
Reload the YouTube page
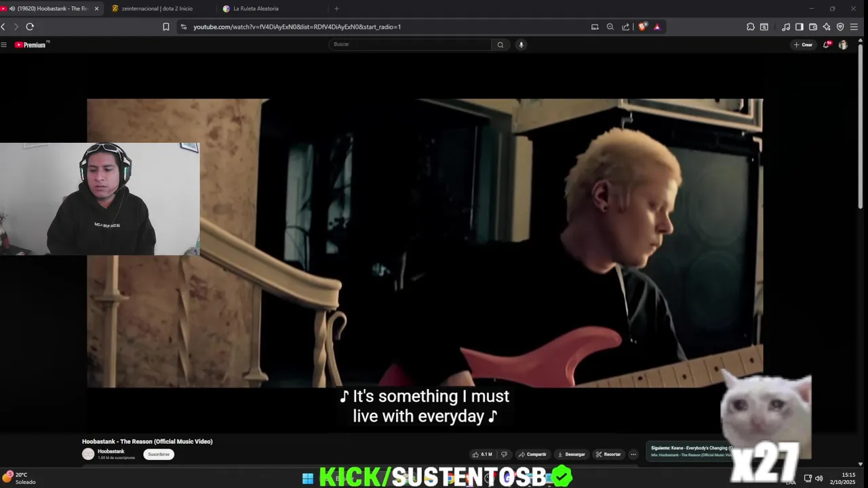(30, 26)
